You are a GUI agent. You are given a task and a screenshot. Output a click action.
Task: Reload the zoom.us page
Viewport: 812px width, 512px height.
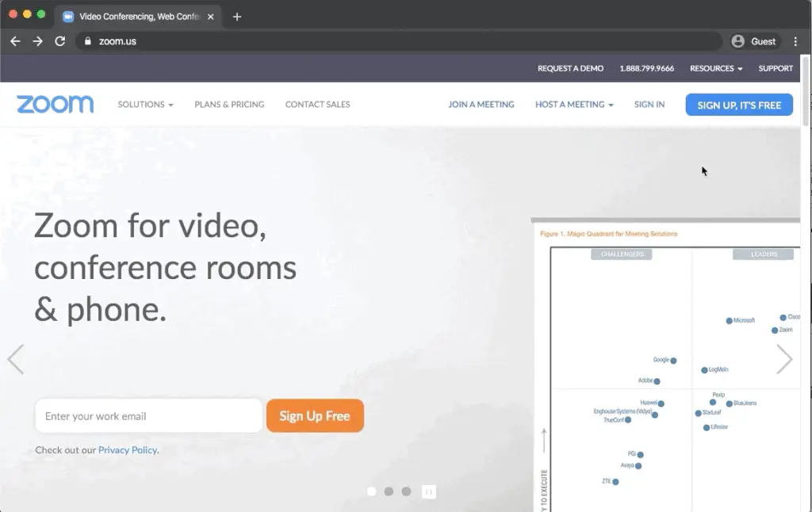coord(59,41)
